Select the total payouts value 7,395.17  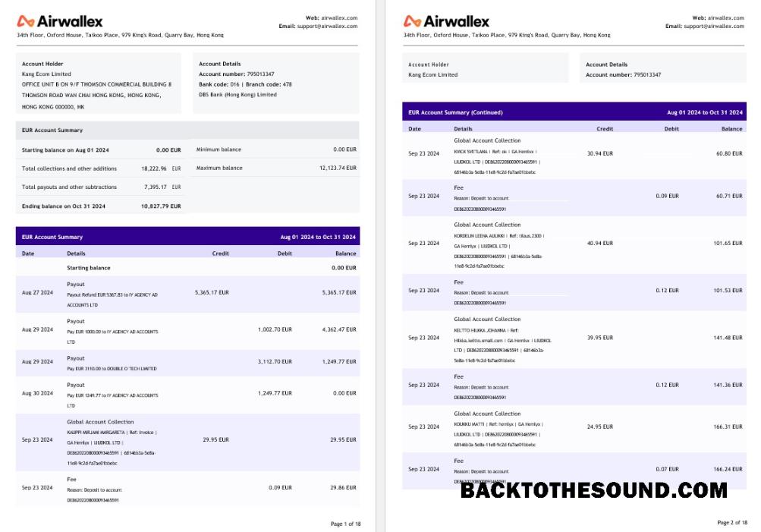pos(156,187)
